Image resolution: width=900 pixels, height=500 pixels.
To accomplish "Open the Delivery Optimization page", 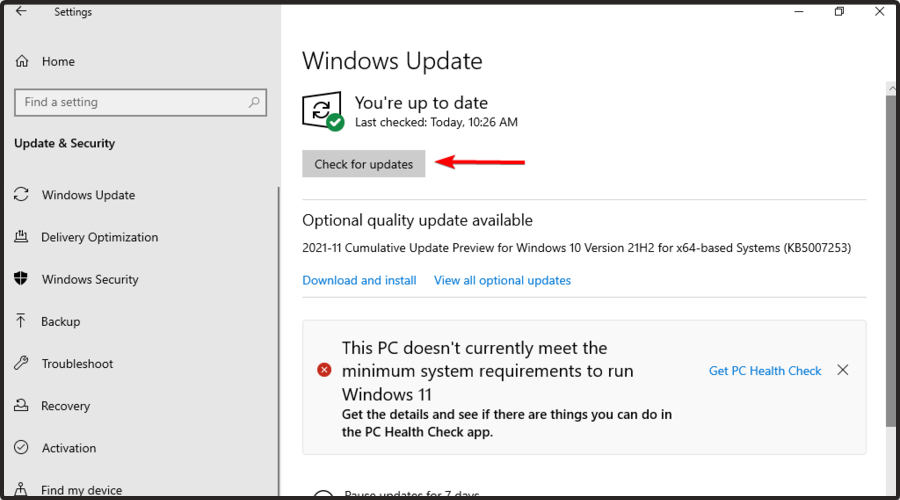I will pyautogui.click(x=99, y=237).
